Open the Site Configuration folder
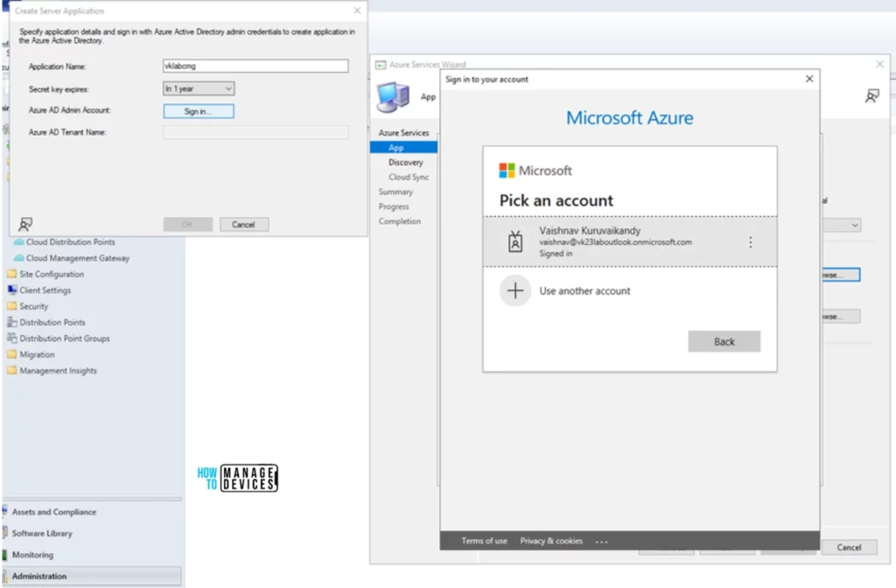The image size is (896, 588). coord(52,274)
